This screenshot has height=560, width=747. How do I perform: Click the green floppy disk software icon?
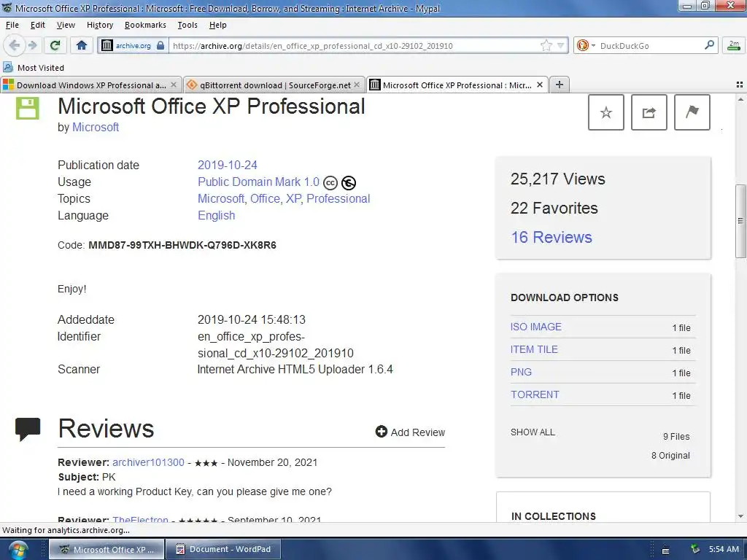point(27,108)
